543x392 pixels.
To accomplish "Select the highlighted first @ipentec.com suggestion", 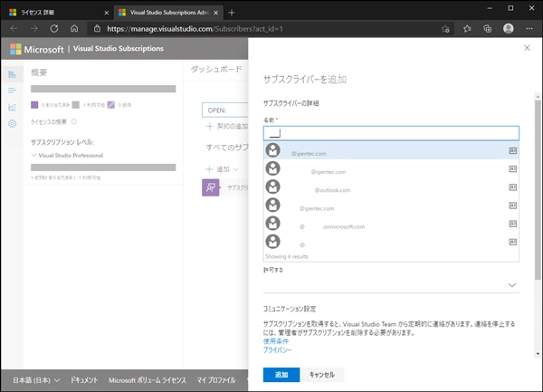I will (x=391, y=150).
